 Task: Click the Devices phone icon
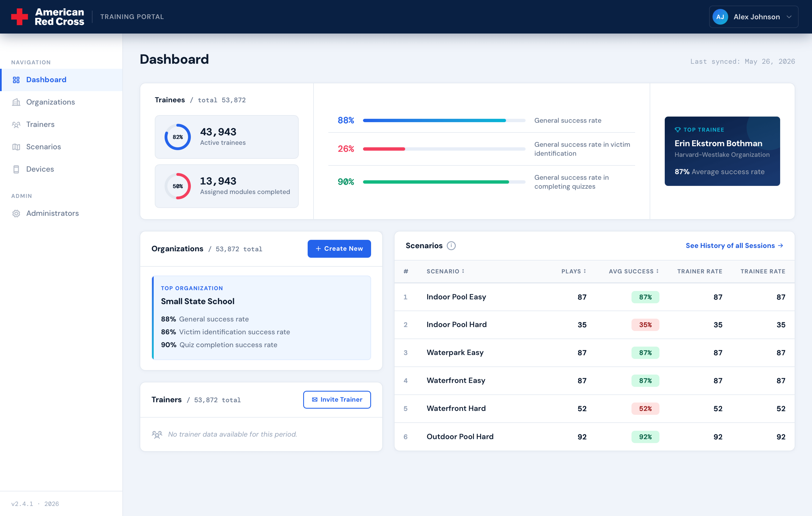pyautogui.click(x=16, y=169)
